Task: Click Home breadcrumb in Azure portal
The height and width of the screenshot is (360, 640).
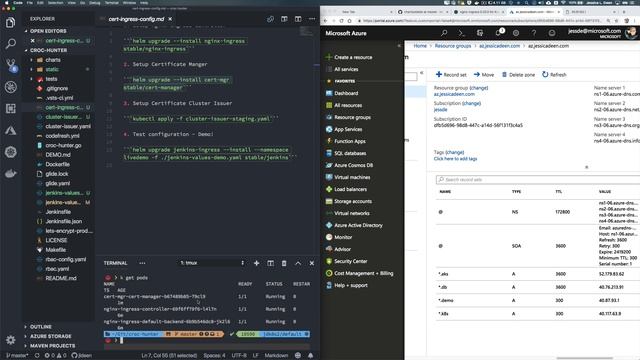Action: 420,46
